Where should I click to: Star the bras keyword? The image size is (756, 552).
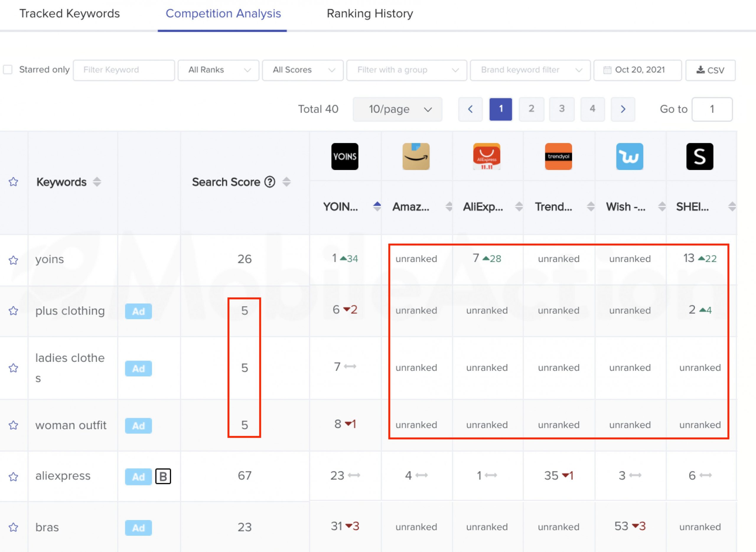click(x=13, y=527)
